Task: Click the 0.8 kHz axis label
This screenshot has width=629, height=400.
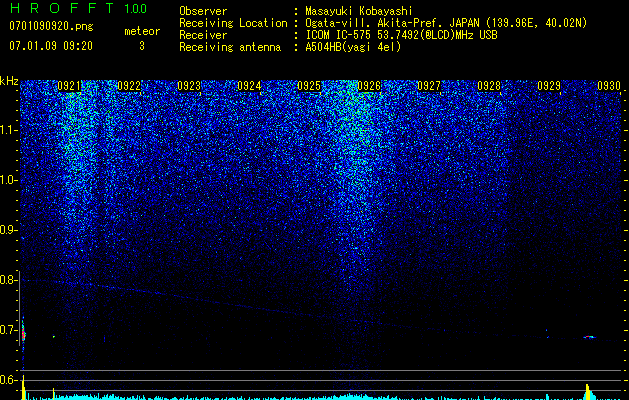Action: click(x=8, y=280)
